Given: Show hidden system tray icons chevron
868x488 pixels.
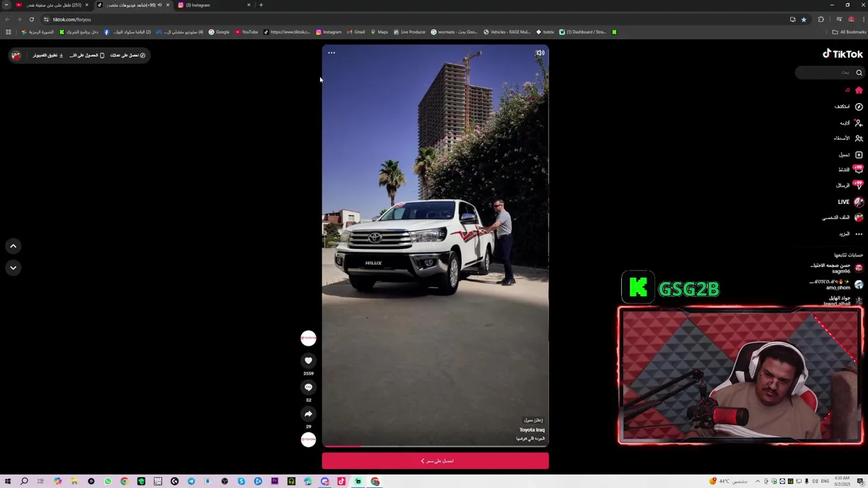Looking at the screenshot, I should pos(758,481).
